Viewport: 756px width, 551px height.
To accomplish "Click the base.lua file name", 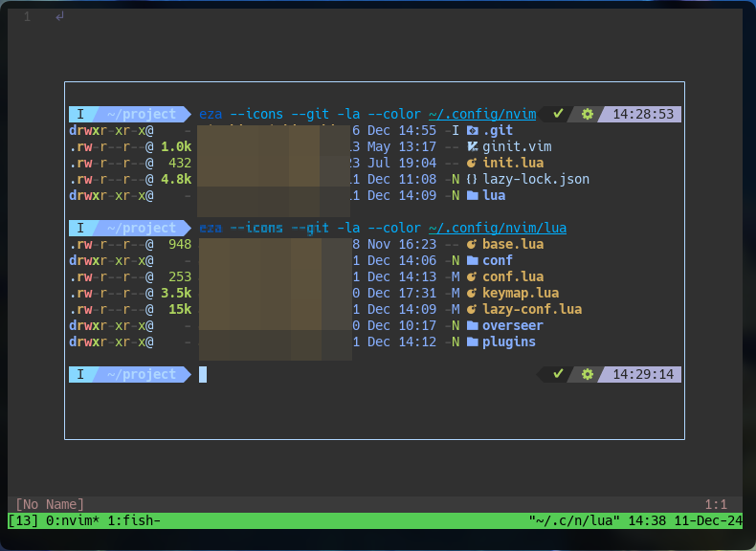I will tap(513, 244).
